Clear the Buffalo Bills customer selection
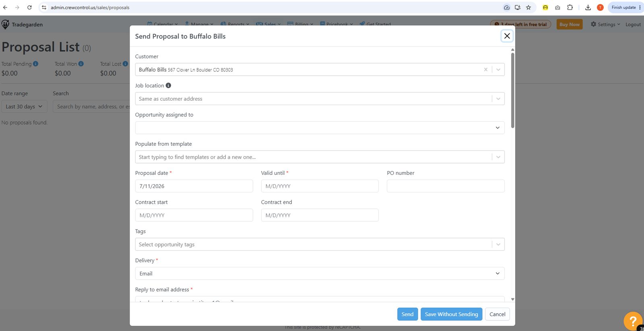Viewport: 644px width, 331px height. [485, 70]
